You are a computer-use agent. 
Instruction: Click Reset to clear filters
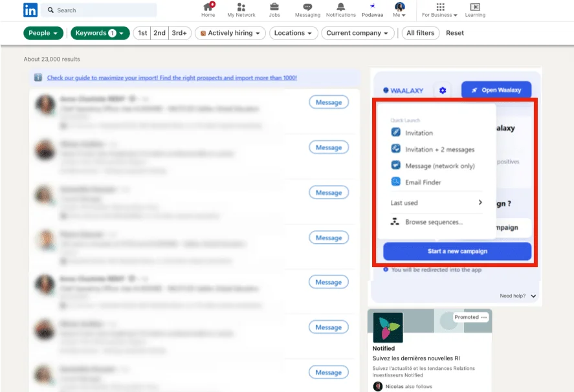455,33
